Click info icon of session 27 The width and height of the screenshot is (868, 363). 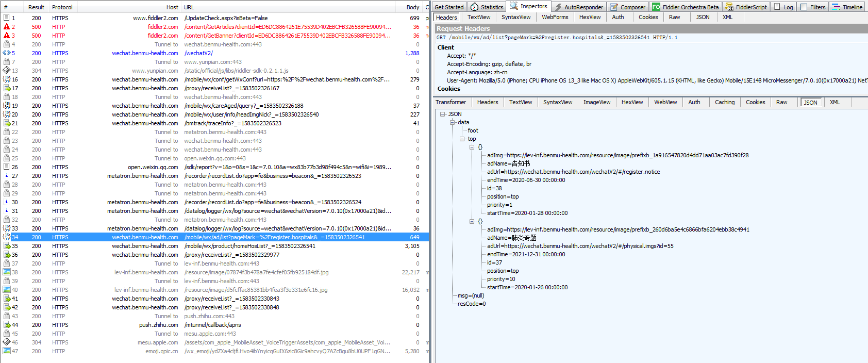(7, 175)
